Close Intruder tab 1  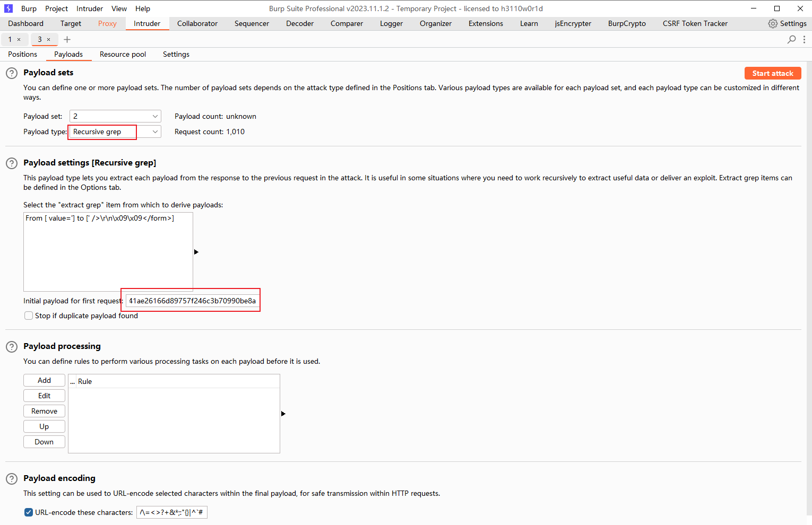[19, 39]
